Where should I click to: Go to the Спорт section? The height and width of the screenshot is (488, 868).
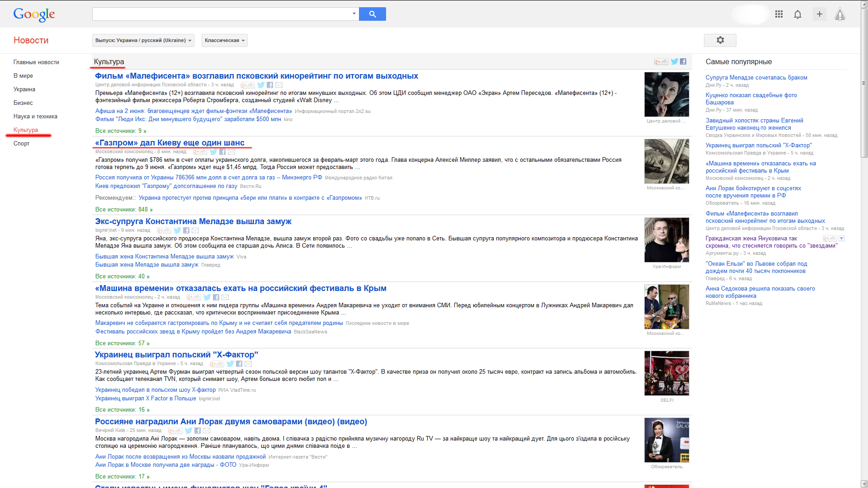[21, 144]
